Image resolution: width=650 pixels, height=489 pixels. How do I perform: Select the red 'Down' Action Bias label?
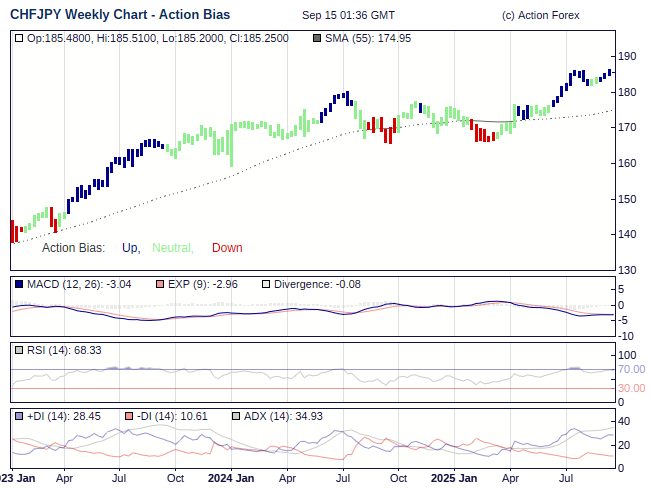[227, 248]
